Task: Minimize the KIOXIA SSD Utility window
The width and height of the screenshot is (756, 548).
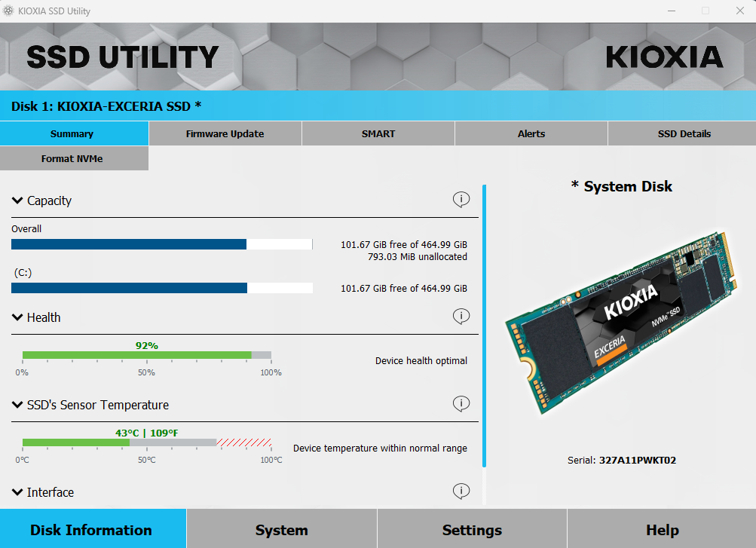Action: (x=671, y=11)
